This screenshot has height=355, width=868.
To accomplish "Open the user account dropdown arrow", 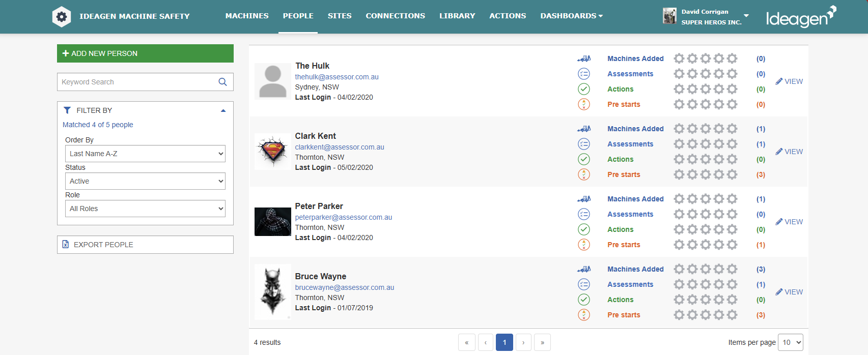I will (746, 16).
